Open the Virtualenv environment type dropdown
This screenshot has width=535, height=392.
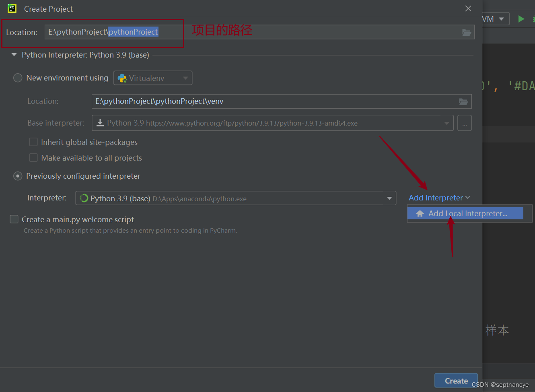click(153, 78)
